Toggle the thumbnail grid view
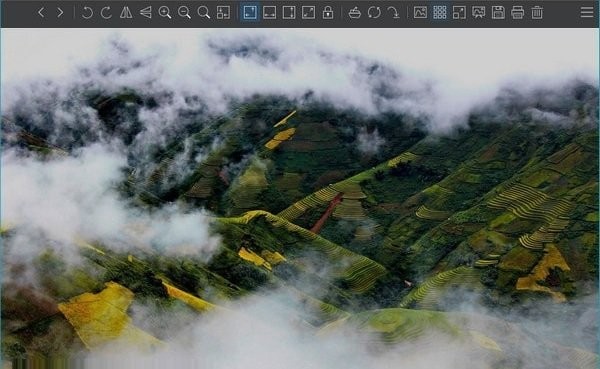 440,13
